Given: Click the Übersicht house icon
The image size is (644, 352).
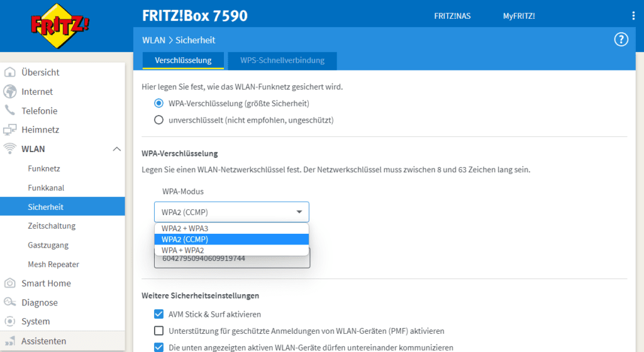Looking at the screenshot, I should (10, 72).
